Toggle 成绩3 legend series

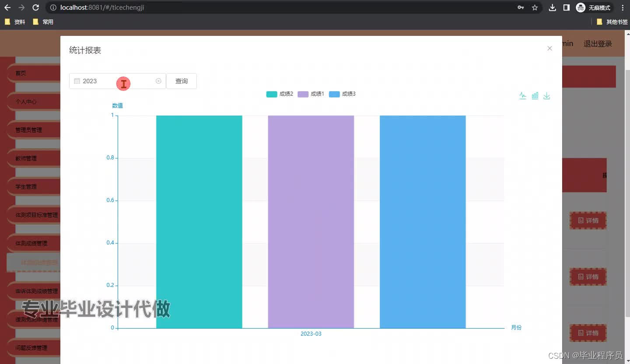click(342, 94)
